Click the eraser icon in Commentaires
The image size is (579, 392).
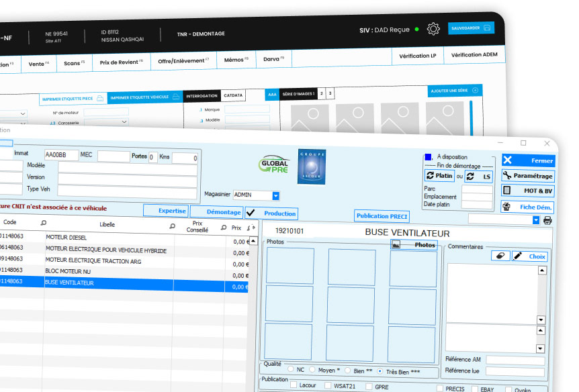[x=500, y=256]
